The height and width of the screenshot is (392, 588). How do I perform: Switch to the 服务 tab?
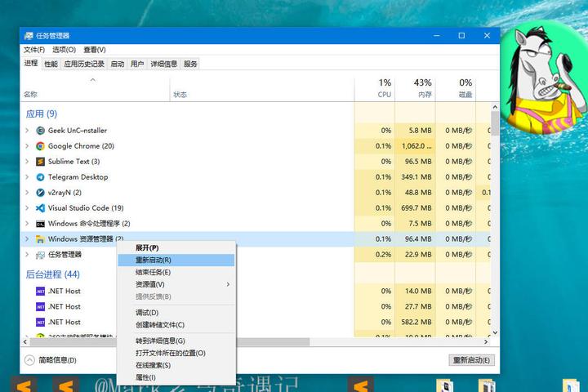(190, 65)
